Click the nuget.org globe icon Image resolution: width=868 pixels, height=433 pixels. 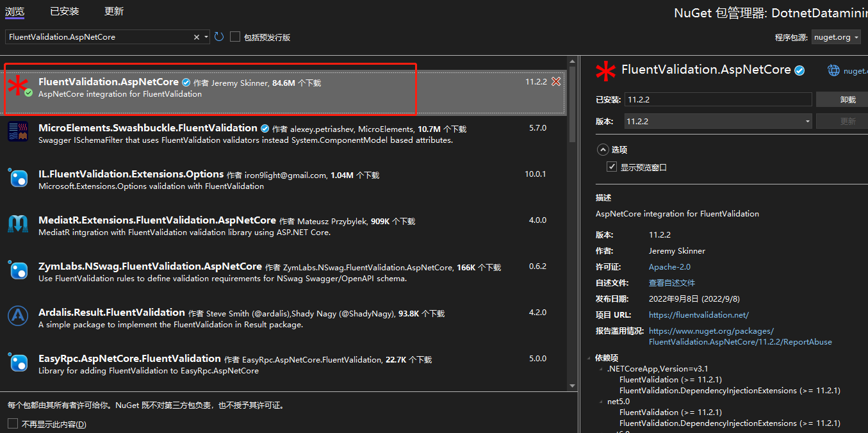833,70
